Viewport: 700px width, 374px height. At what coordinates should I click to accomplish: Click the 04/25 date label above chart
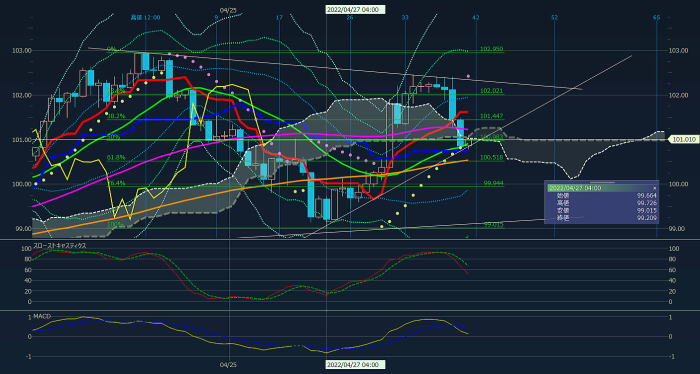point(229,9)
